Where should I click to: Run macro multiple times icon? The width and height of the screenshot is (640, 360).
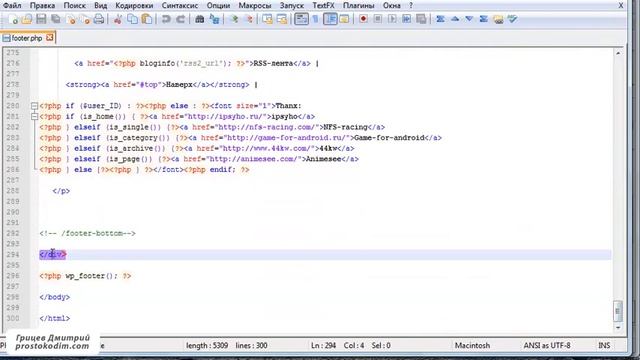[407, 19]
